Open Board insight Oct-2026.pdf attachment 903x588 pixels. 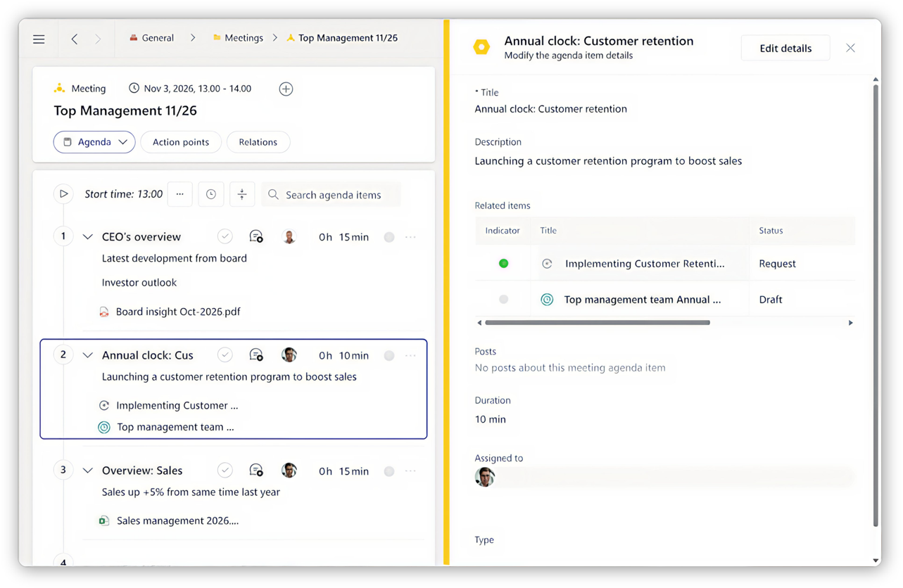click(177, 312)
